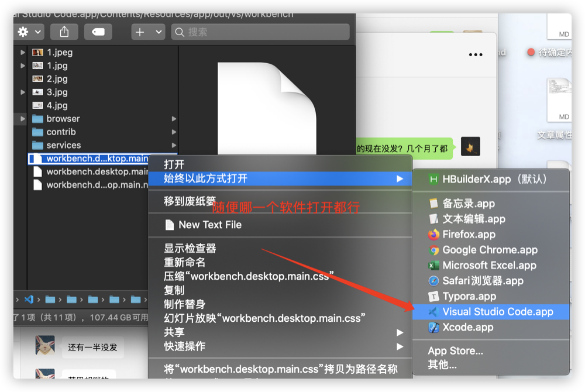Open the browser folder
This screenshot has width=585, height=392.
point(63,119)
